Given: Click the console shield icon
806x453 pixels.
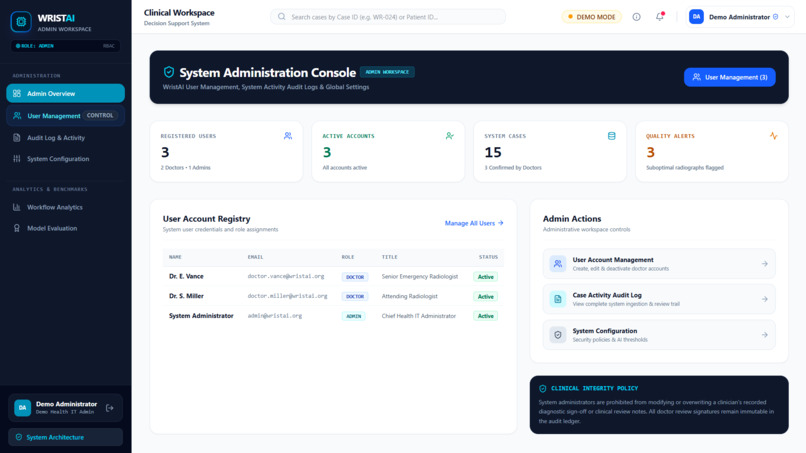Looking at the screenshot, I should click(x=169, y=72).
